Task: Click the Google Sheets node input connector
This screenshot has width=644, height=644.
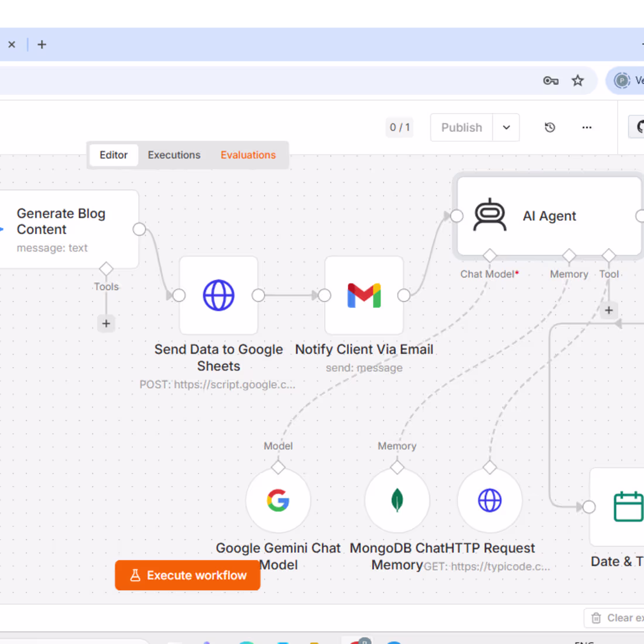Action: [179, 295]
